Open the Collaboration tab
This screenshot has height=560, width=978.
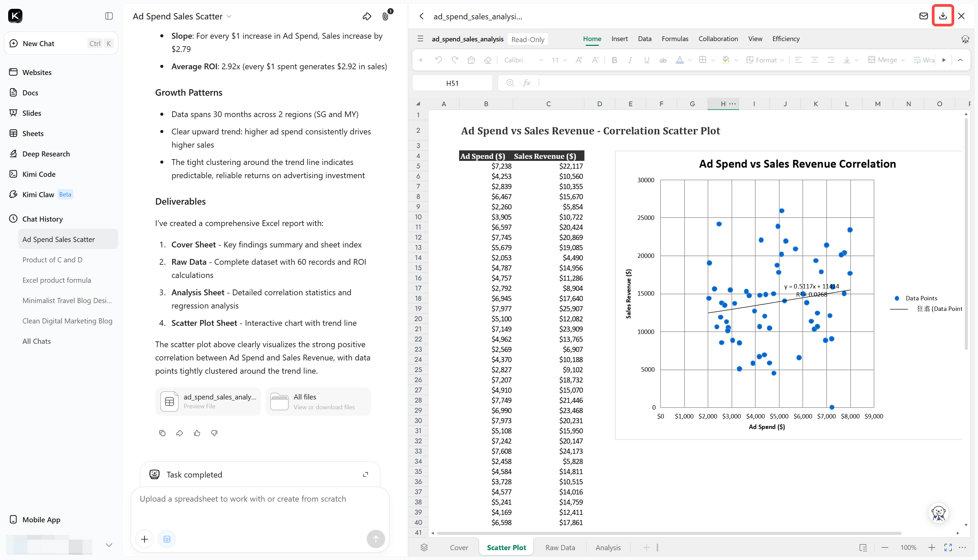(x=718, y=39)
